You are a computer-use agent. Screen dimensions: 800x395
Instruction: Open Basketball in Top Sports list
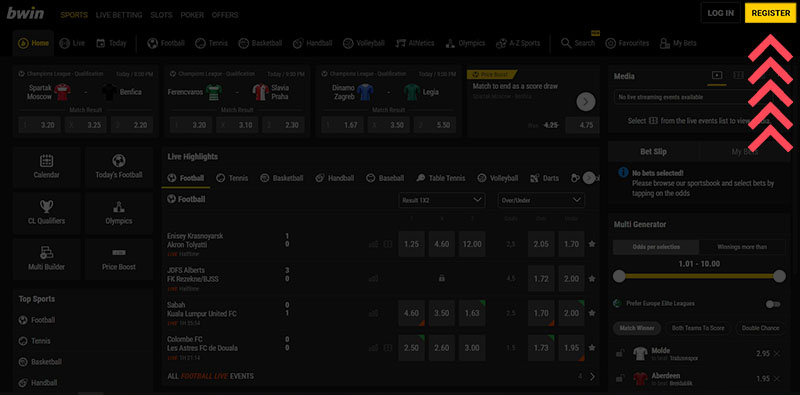(x=40, y=362)
